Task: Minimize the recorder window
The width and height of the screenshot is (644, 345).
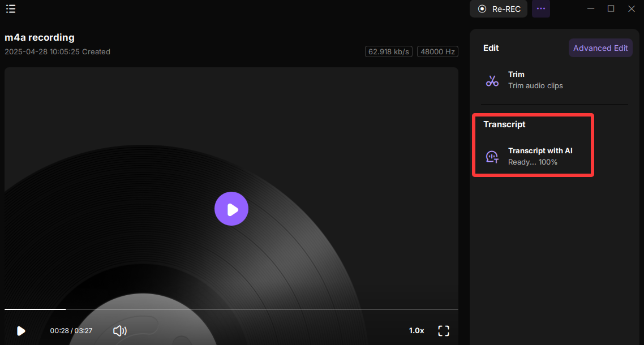Action: tap(591, 8)
